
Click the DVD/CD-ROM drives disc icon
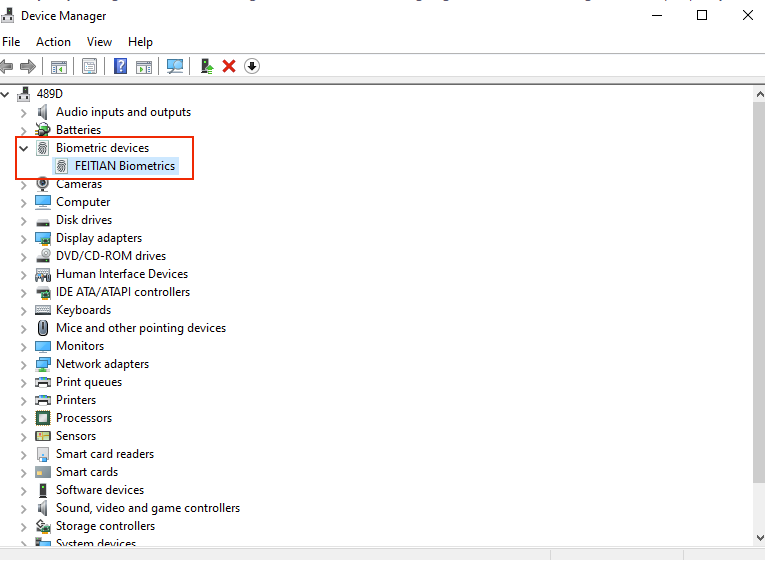pyautogui.click(x=43, y=256)
